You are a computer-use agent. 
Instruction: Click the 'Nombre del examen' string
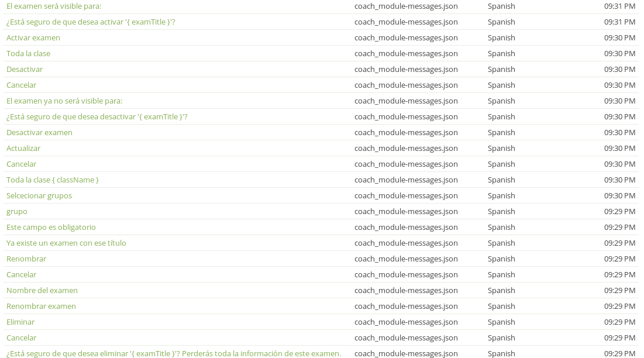pyautogui.click(x=42, y=291)
